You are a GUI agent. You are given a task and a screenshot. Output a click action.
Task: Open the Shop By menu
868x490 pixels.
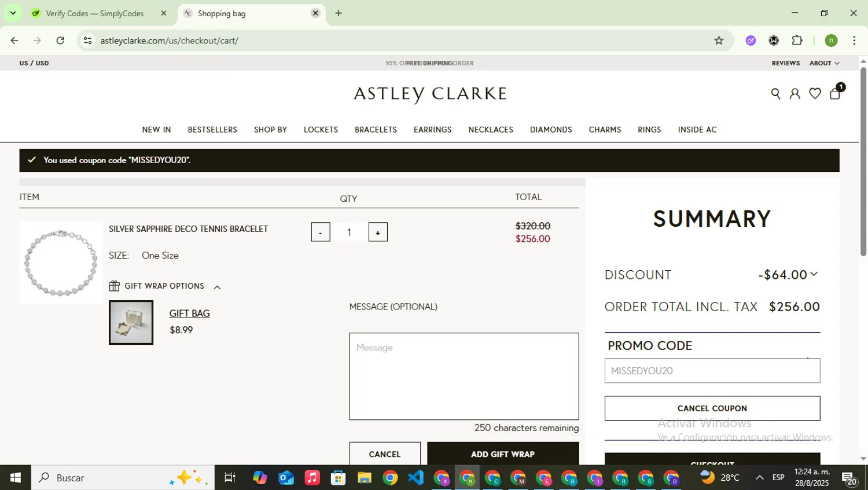coord(270,130)
